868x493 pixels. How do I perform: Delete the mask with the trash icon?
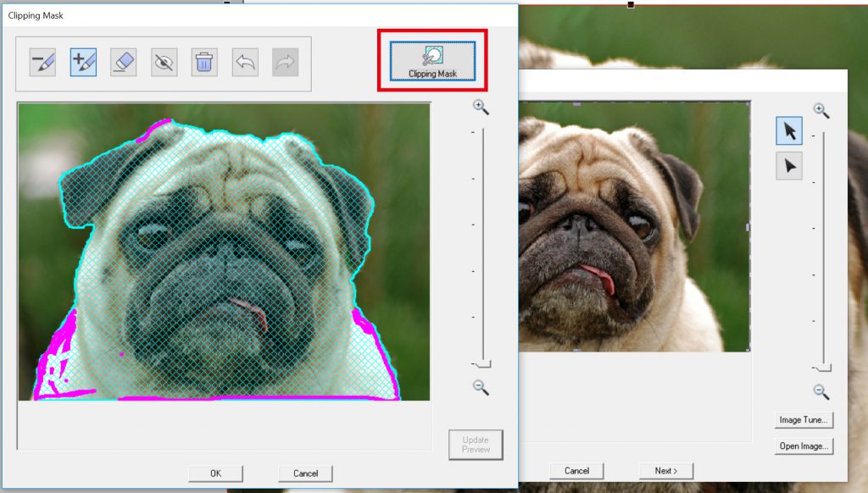204,63
